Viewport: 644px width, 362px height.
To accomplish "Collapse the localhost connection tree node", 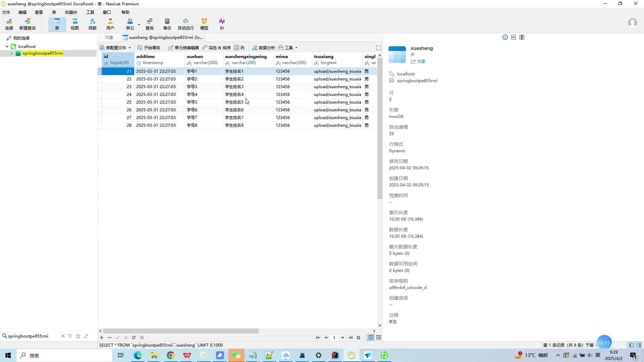I will (7, 47).
